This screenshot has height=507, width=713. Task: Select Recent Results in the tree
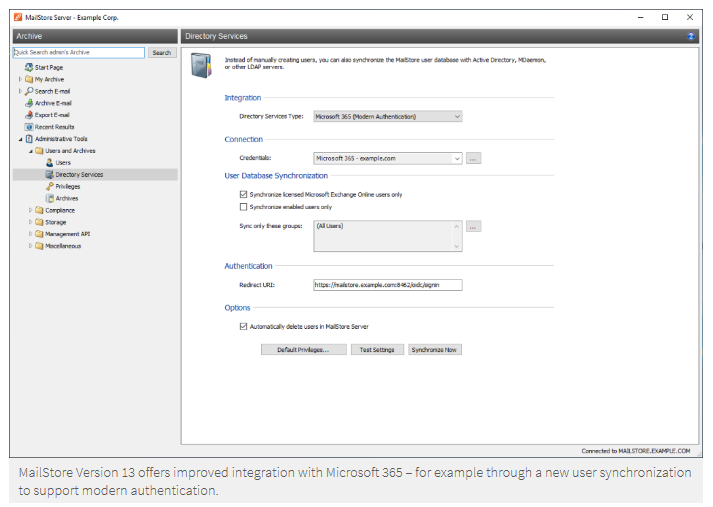[55, 127]
